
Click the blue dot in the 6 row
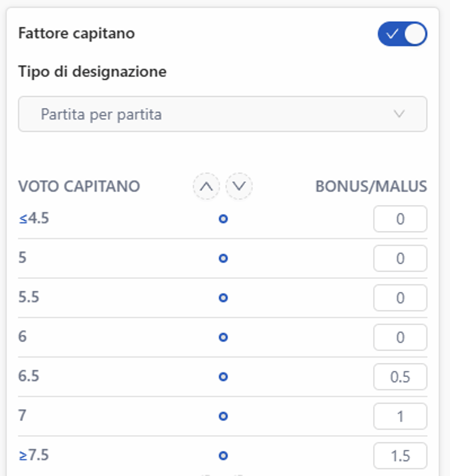pyautogui.click(x=223, y=338)
